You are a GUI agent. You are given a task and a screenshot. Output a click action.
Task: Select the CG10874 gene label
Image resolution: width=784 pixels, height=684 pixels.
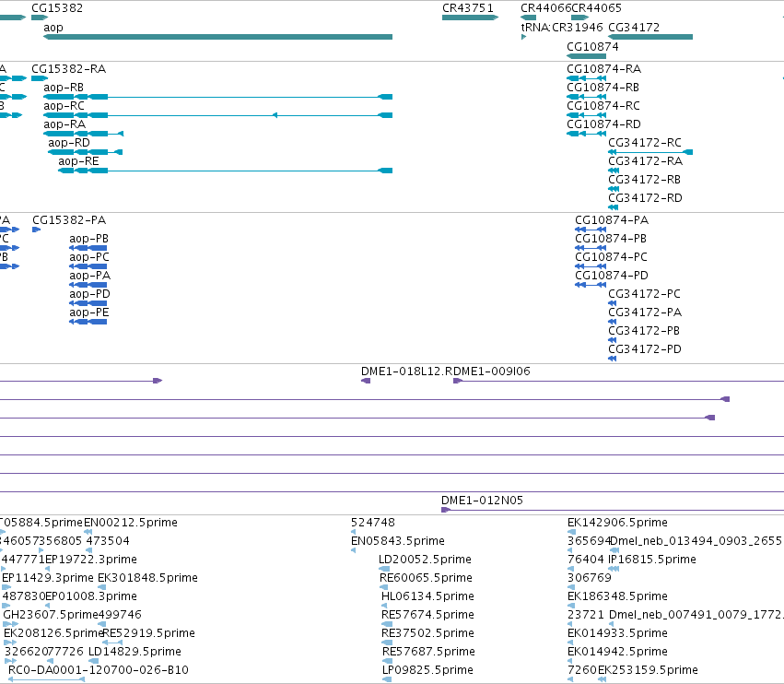pyautogui.click(x=592, y=46)
